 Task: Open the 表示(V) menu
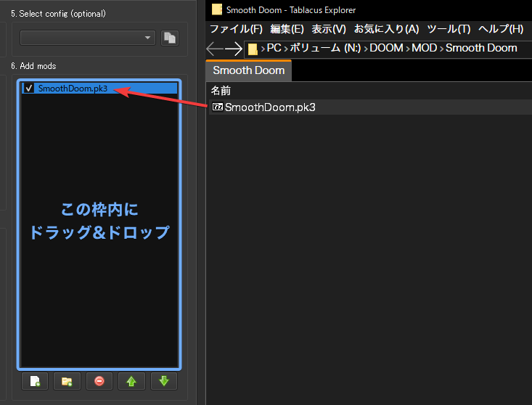[x=329, y=29]
